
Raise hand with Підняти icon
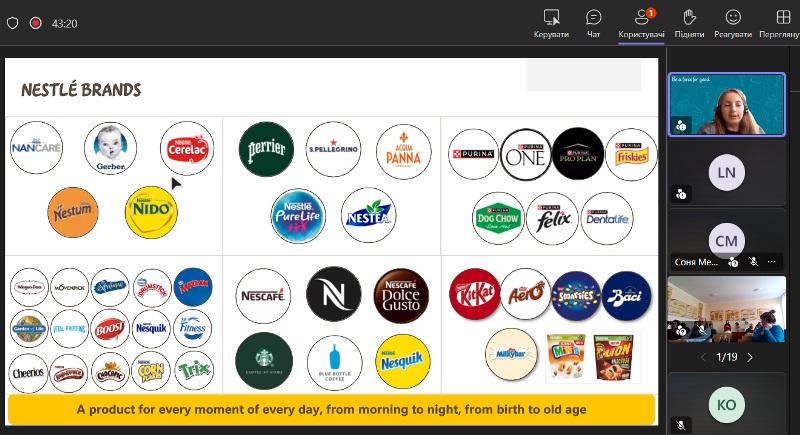click(689, 17)
